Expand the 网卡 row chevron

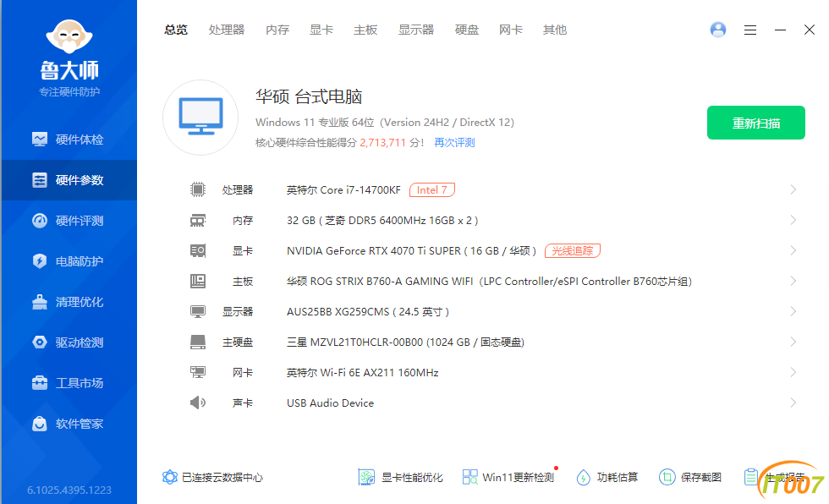tap(793, 372)
